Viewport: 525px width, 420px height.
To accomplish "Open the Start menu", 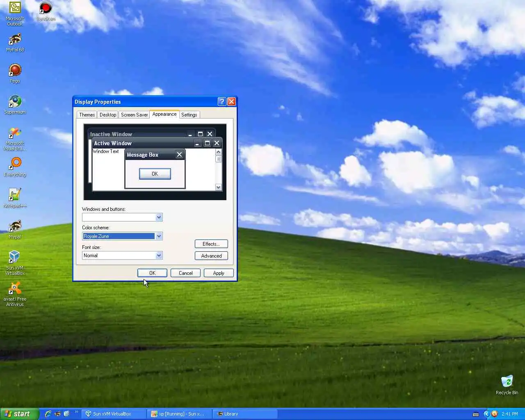I will (x=20, y=414).
